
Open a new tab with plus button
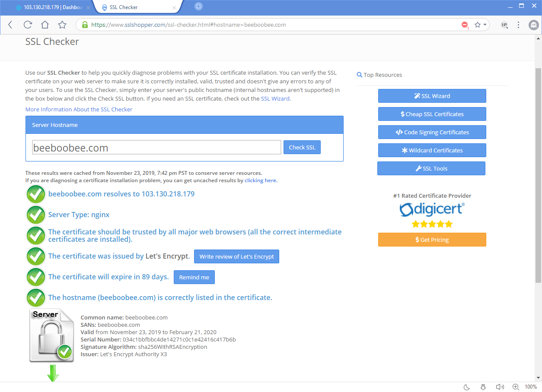[x=198, y=6]
